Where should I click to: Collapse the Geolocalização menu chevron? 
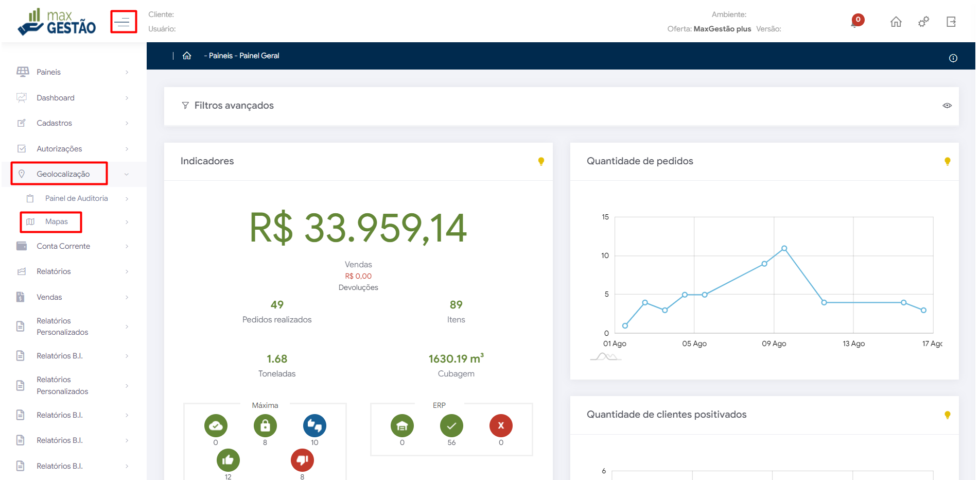click(127, 175)
